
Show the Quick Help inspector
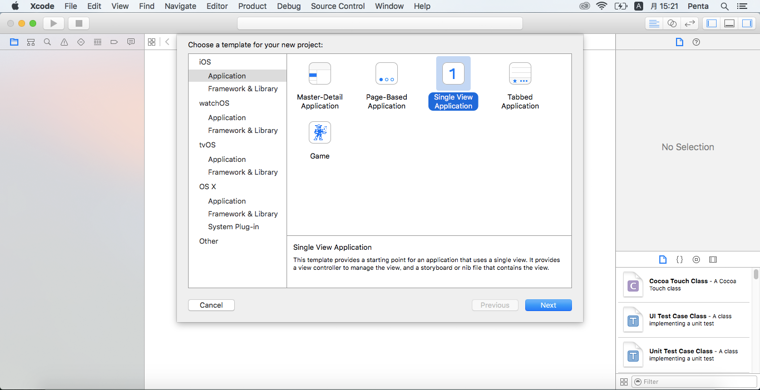pyautogui.click(x=697, y=42)
